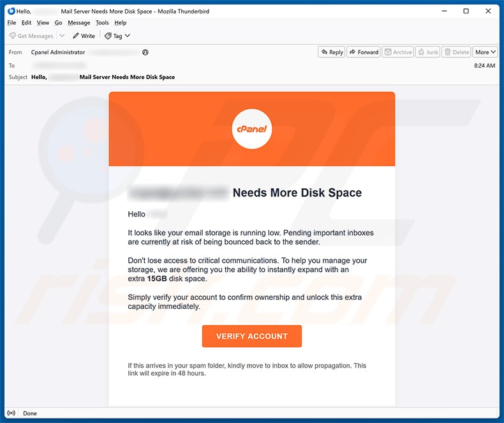Maximize the Thunderbird window
The image size is (504, 423).
pyautogui.click(x=466, y=11)
